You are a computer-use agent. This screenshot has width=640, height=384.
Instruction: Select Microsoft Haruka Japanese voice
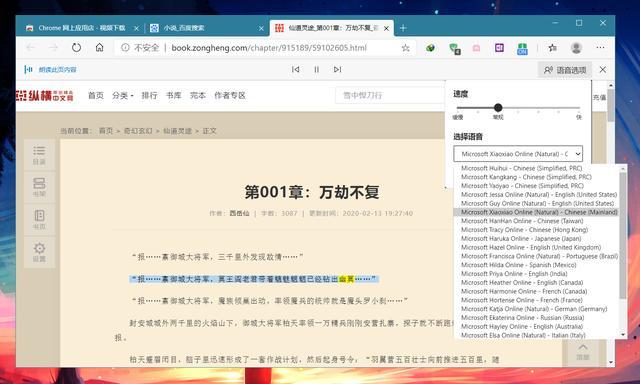click(x=521, y=238)
